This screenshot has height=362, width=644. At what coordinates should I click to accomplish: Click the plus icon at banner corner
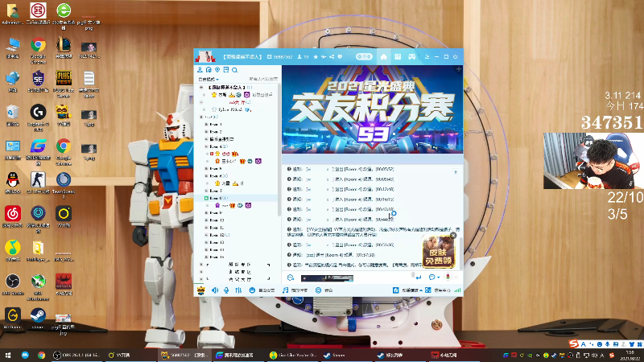[459, 69]
